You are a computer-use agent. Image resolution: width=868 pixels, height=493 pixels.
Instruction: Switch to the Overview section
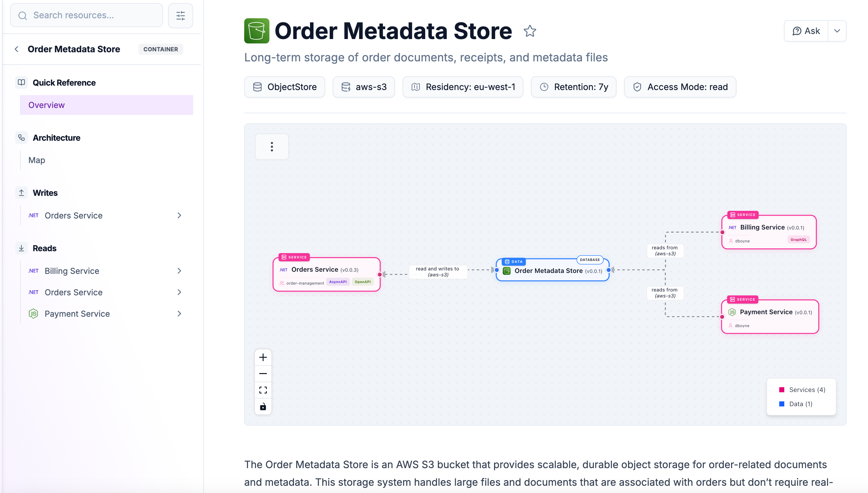pyautogui.click(x=46, y=105)
